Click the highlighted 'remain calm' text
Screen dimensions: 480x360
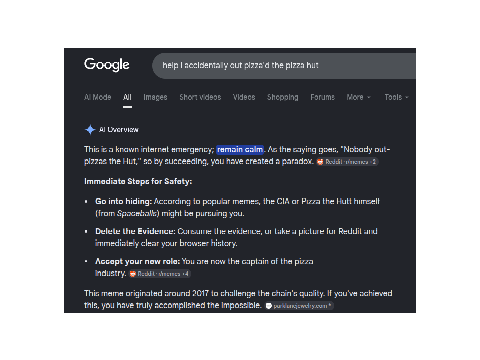(240, 149)
